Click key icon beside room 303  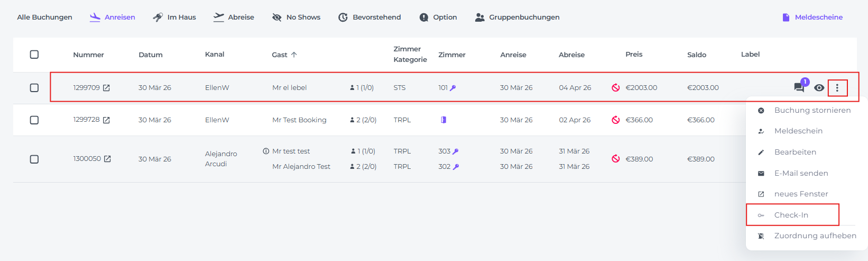456,151
